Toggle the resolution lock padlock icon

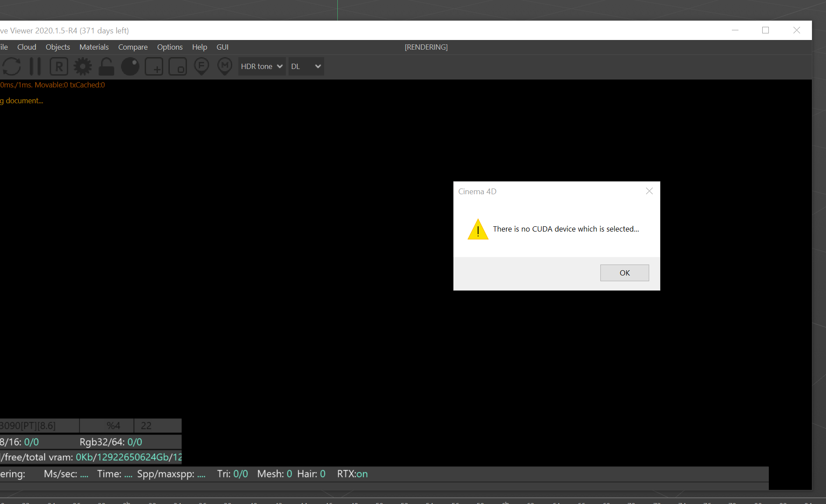[x=106, y=66]
